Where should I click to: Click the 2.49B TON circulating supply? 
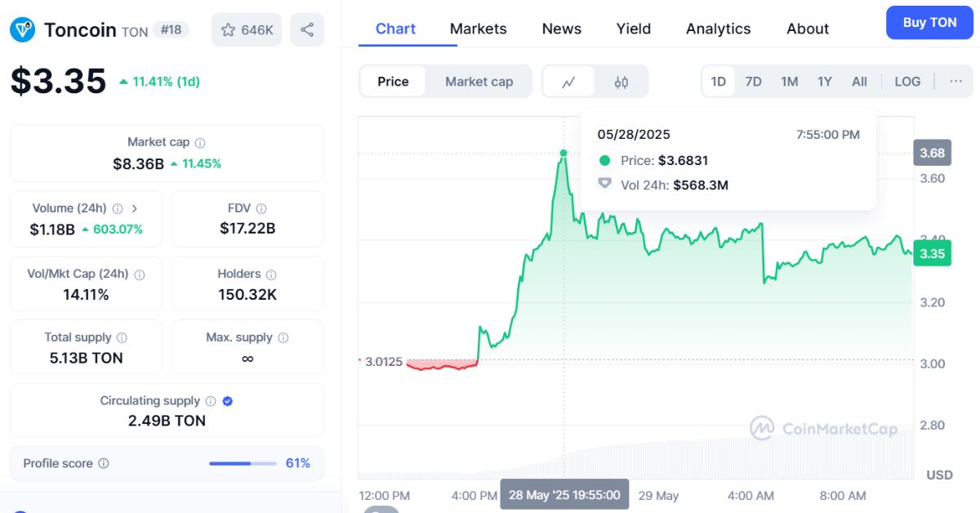(167, 421)
